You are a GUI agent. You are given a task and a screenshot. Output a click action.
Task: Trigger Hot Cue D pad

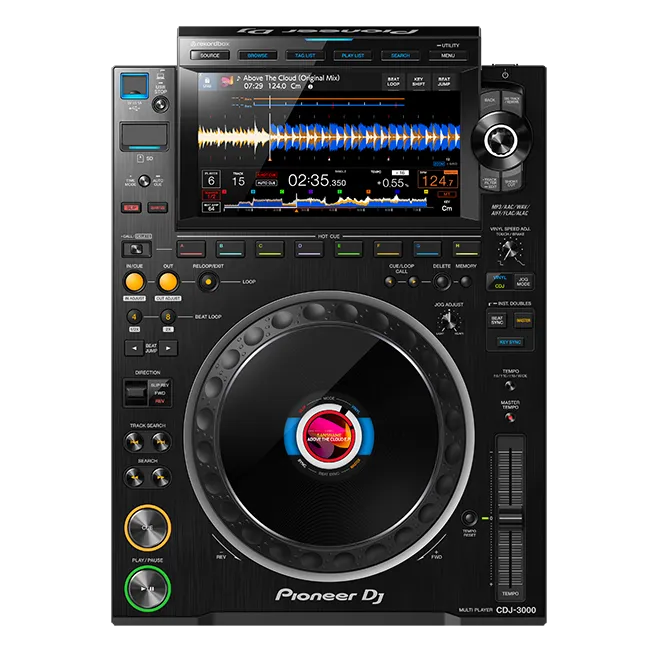309,249
